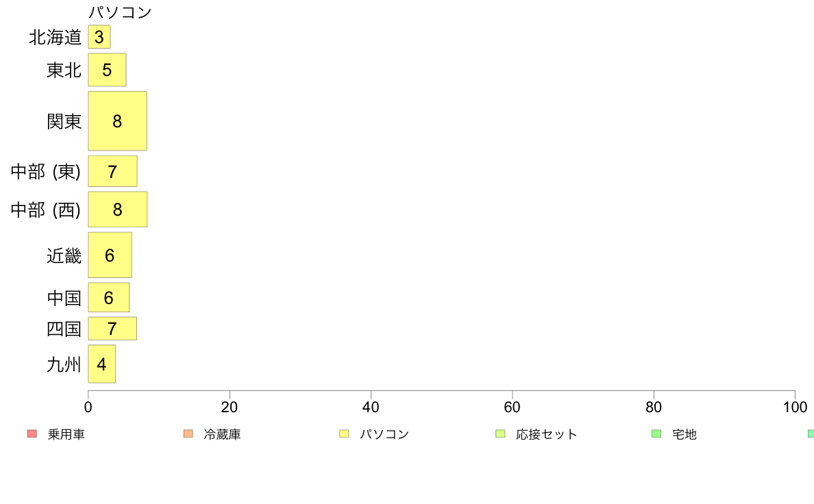Click the 応接セット legend label text

pyautogui.click(x=547, y=434)
